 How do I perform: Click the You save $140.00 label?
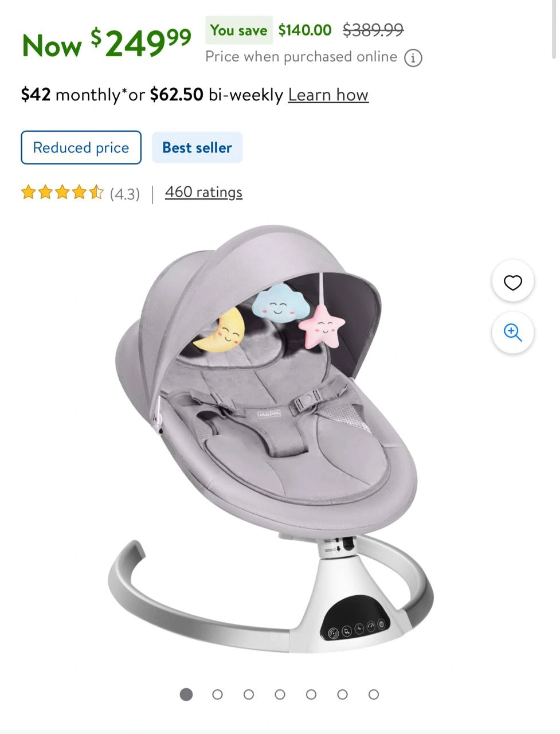click(269, 30)
